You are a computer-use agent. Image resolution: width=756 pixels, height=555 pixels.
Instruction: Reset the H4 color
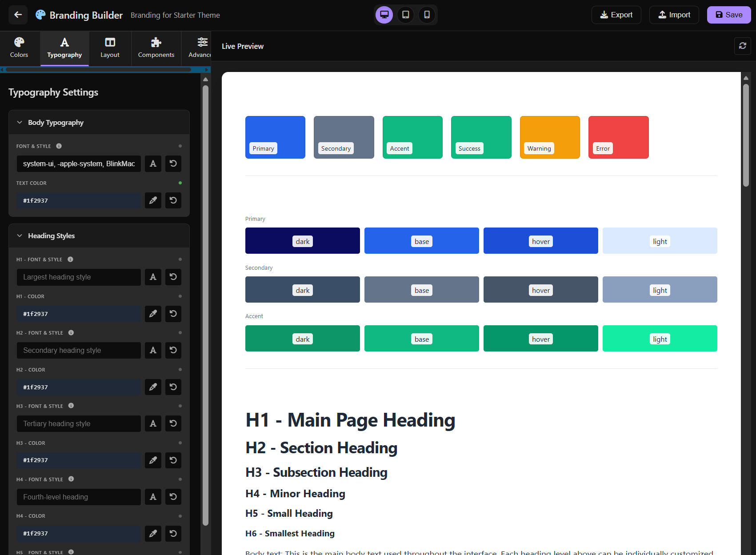pyautogui.click(x=173, y=533)
